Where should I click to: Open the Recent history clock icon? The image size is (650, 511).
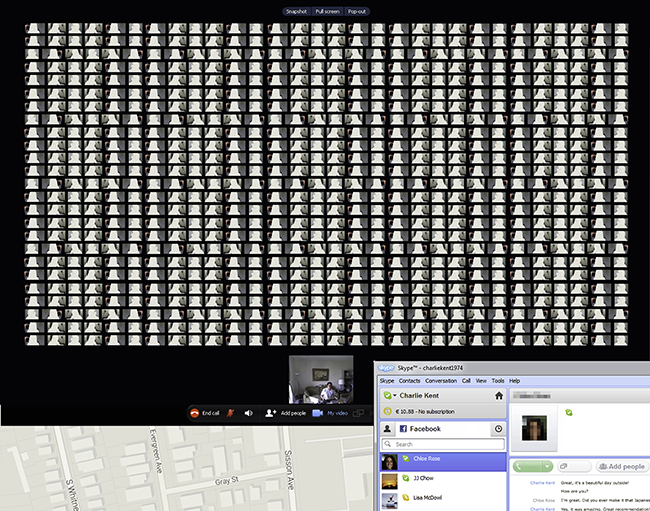coord(498,429)
